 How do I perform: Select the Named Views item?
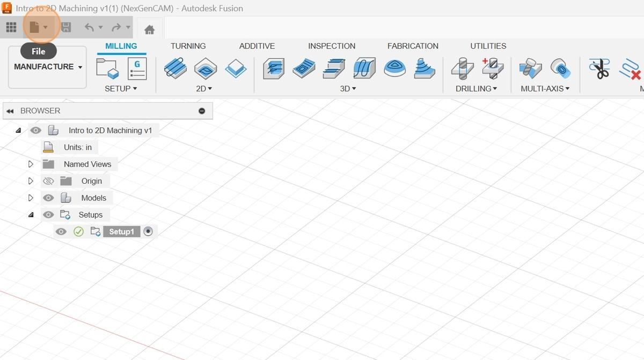click(87, 164)
